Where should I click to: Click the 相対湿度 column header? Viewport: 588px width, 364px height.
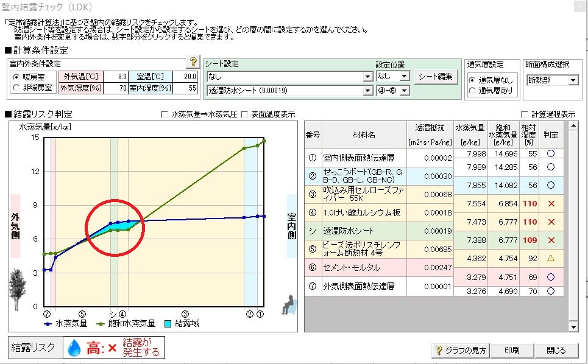click(529, 135)
